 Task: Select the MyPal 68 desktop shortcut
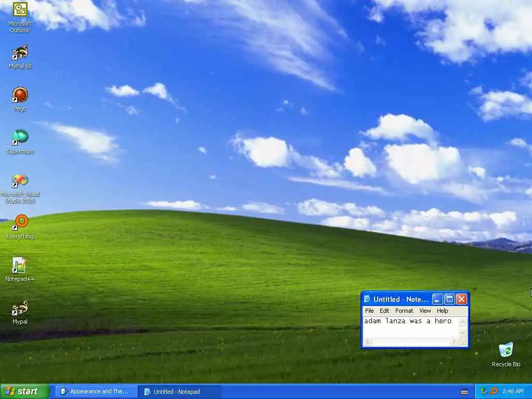[x=20, y=57]
